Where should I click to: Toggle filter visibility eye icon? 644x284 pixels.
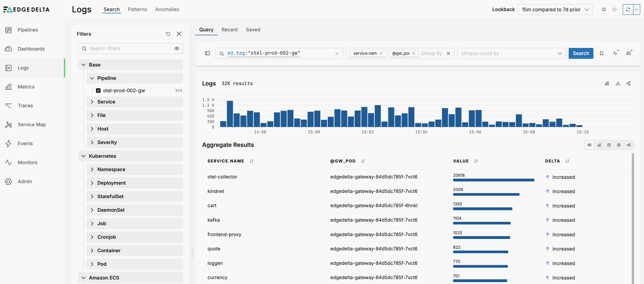[177, 48]
